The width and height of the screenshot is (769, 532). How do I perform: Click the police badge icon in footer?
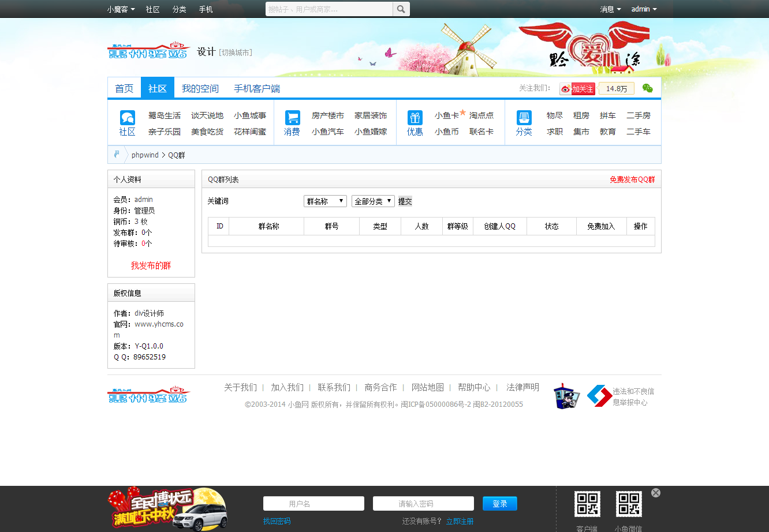coord(566,396)
